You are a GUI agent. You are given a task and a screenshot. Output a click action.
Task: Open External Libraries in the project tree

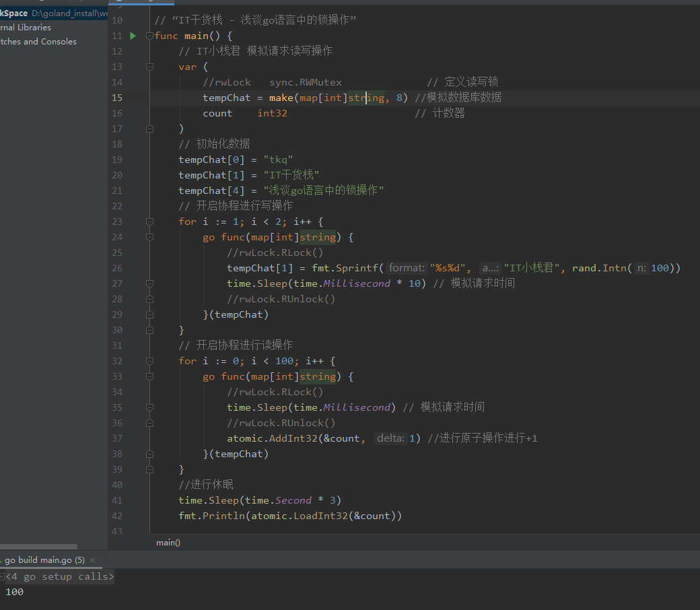26,28
